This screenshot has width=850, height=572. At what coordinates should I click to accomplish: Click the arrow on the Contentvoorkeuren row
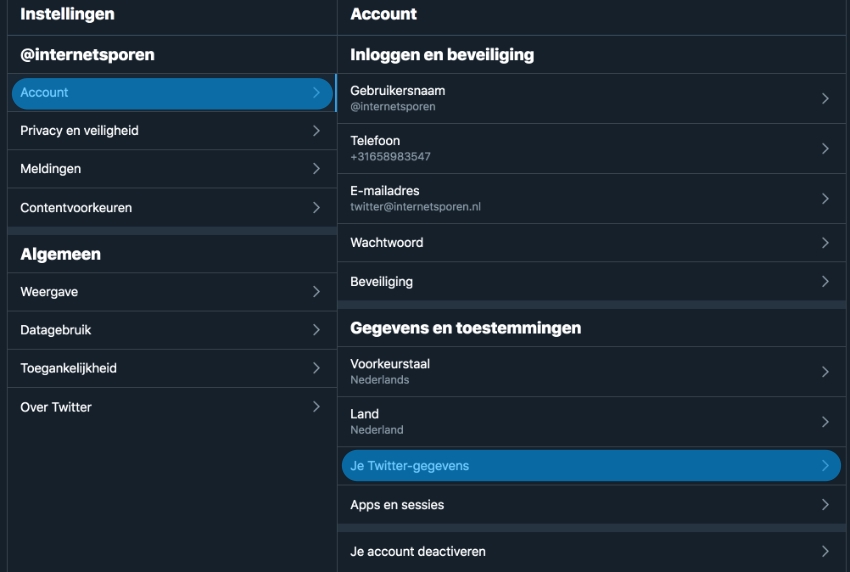[316, 208]
